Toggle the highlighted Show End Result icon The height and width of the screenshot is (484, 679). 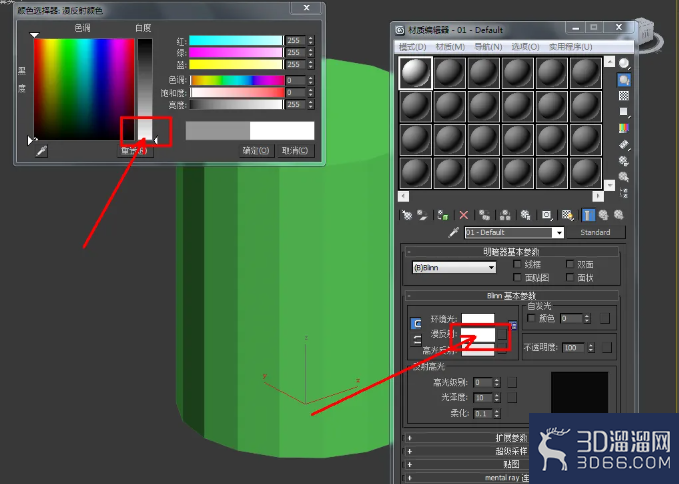[588, 215]
